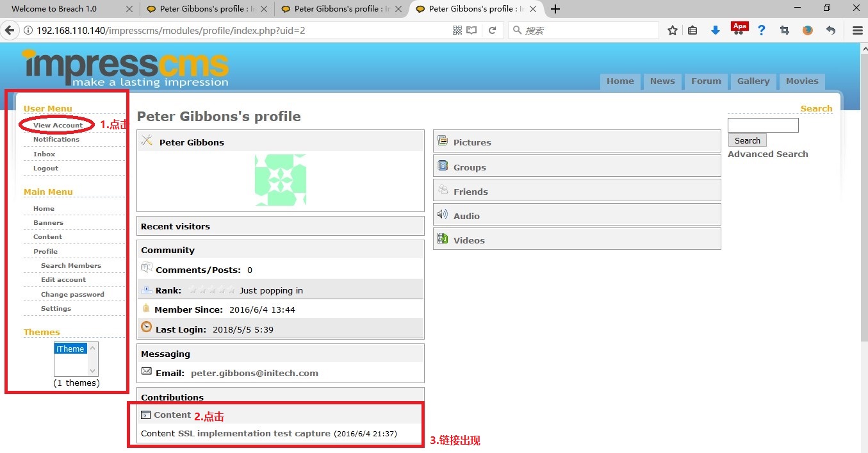Screen dimensions: 868x453
Task: Click Advanced Search link
Action: [x=768, y=154]
